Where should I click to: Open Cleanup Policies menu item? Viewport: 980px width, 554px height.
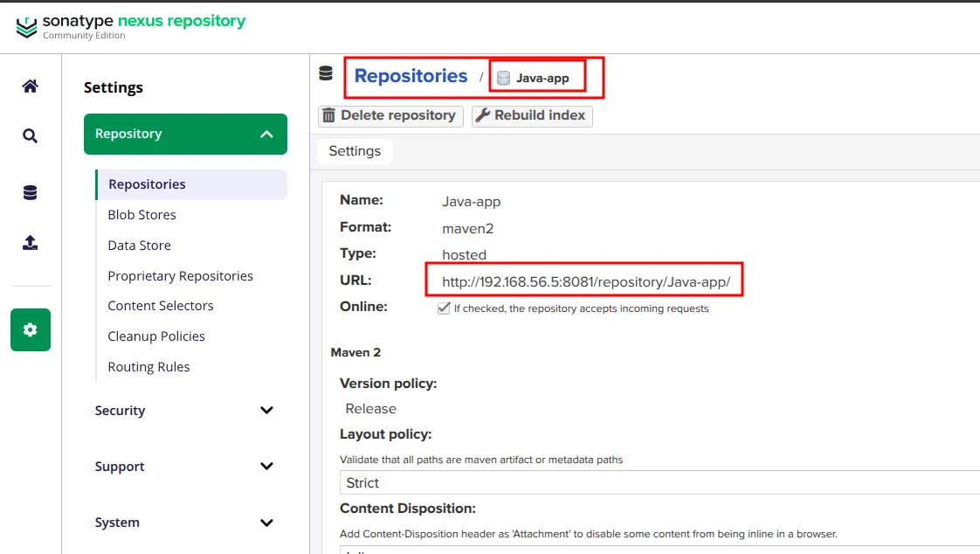click(x=156, y=336)
